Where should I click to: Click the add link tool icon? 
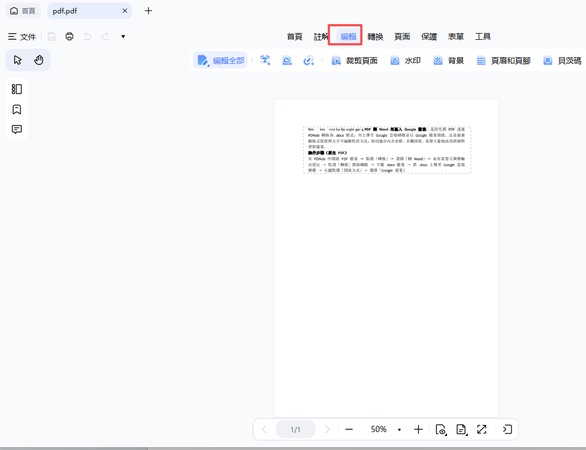[x=308, y=60]
